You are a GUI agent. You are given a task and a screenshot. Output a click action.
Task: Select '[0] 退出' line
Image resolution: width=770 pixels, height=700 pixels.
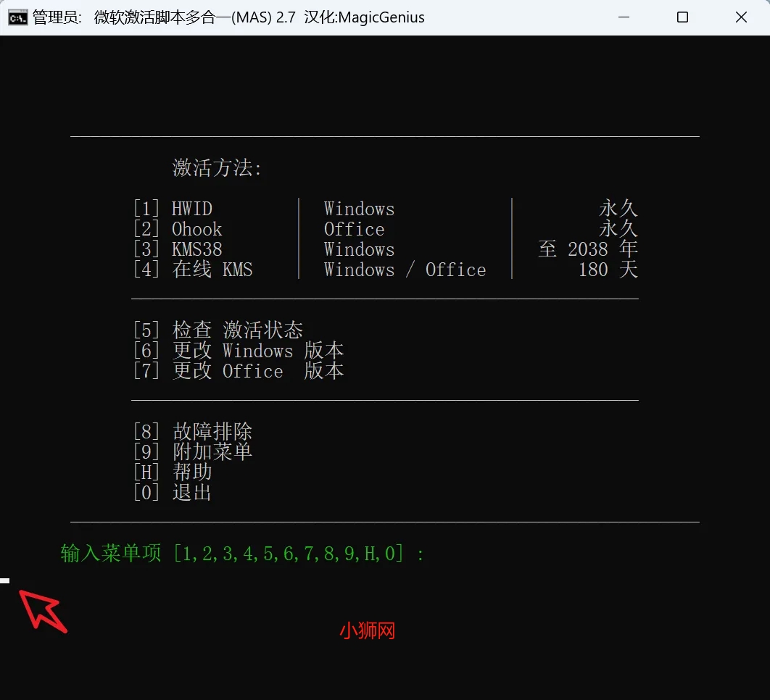pos(173,492)
